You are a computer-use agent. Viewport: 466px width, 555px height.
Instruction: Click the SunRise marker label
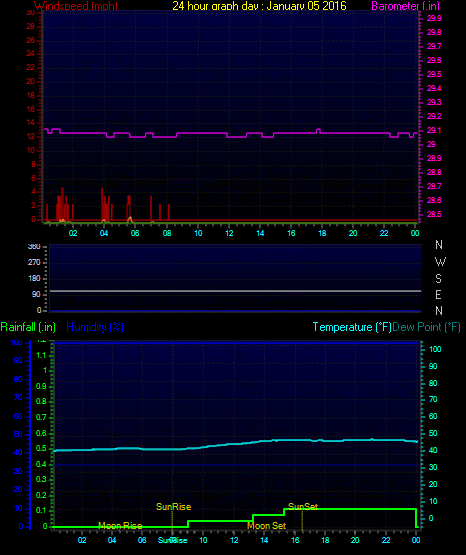pos(173,507)
